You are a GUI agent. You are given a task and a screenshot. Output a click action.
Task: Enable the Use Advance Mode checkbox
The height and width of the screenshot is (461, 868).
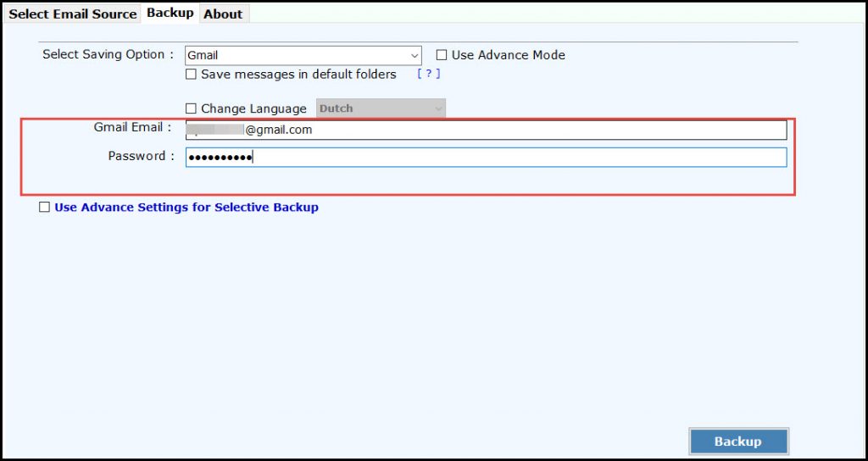[x=442, y=55]
